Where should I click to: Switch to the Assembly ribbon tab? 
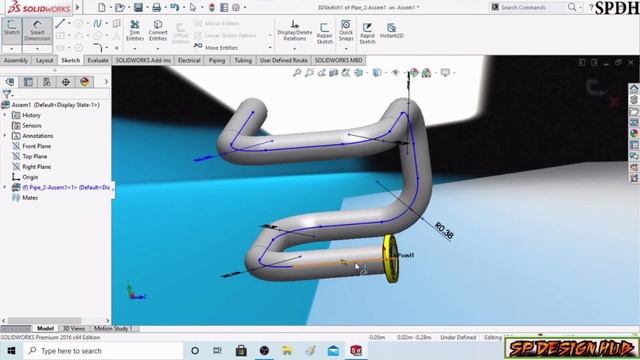(x=16, y=60)
